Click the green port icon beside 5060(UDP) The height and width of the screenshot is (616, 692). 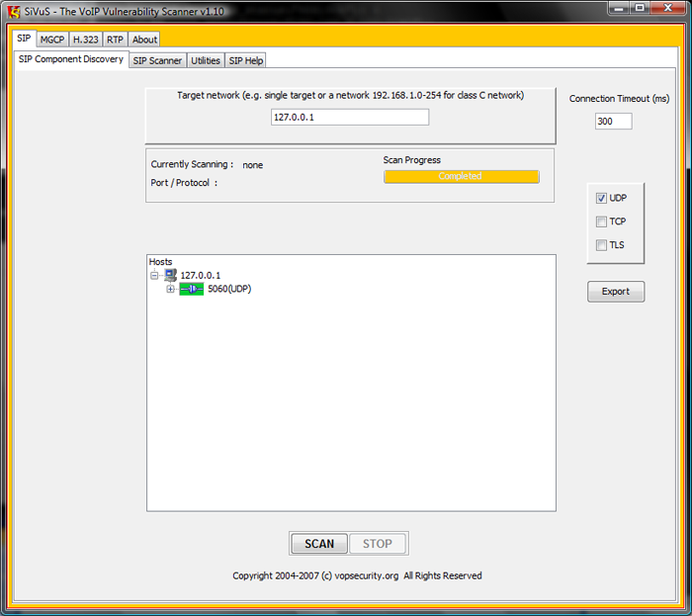(192, 289)
